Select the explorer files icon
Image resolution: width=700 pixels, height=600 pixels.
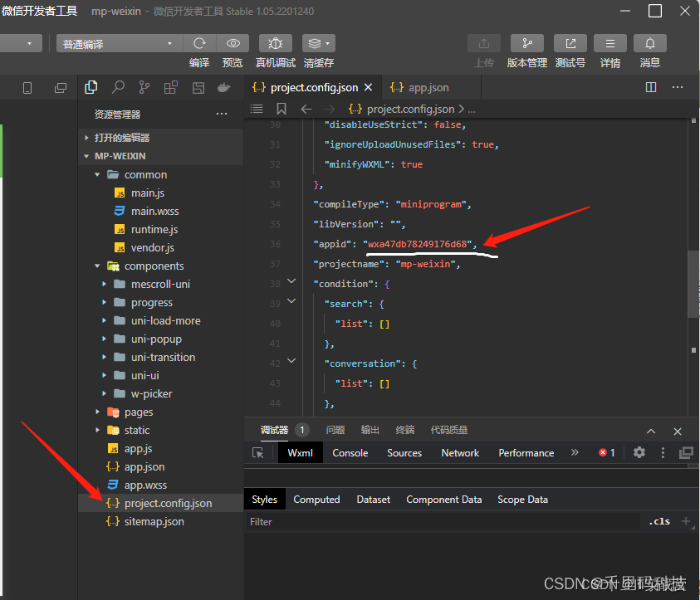coord(91,87)
